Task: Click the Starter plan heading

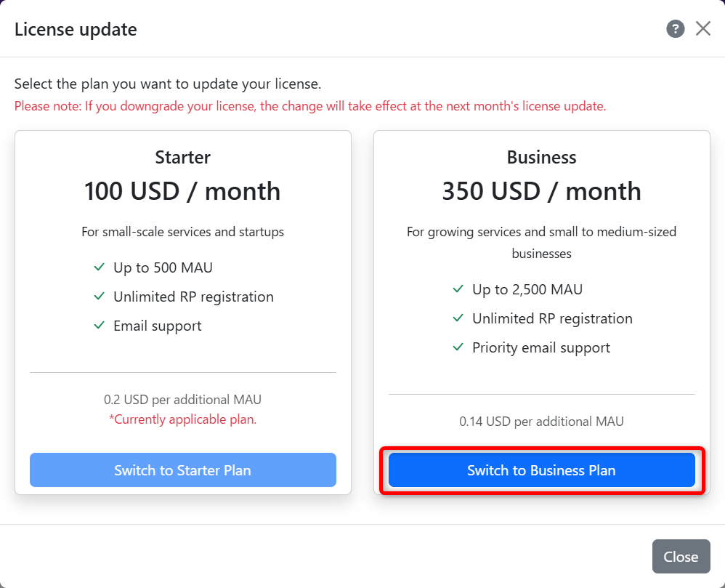Action: (x=182, y=157)
